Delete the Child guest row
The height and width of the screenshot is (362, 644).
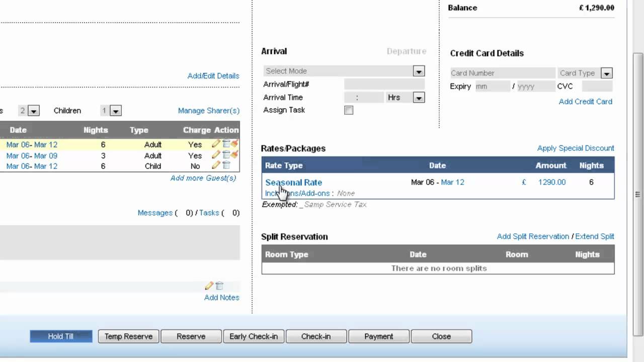(226, 165)
